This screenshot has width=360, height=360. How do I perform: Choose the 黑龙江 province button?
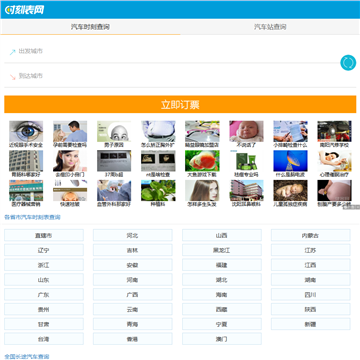coord(222,250)
